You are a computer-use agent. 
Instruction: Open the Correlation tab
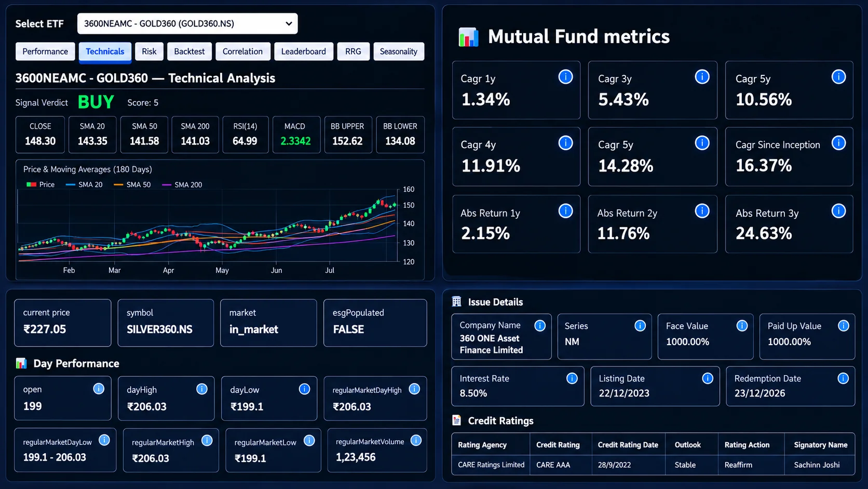[242, 51]
